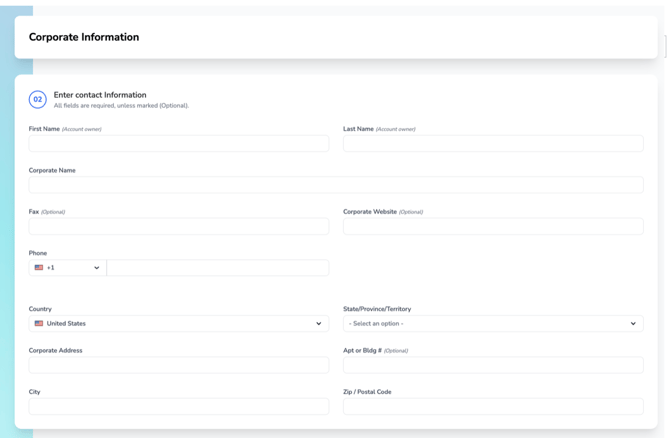670x438 pixels.
Task: Focus the City input field
Action: coord(179,406)
